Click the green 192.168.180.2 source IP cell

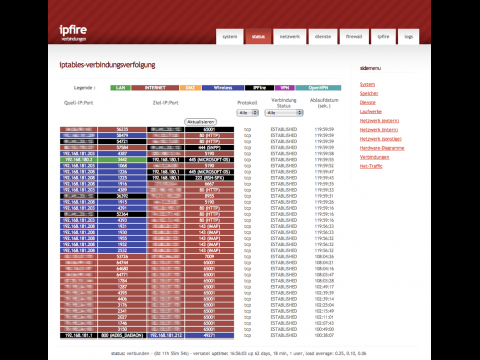(79, 160)
